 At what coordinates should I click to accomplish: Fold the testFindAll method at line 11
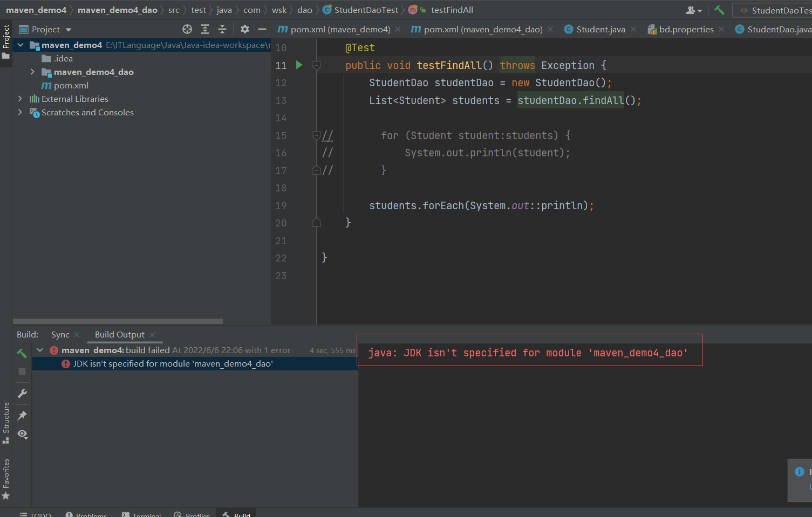tap(317, 65)
